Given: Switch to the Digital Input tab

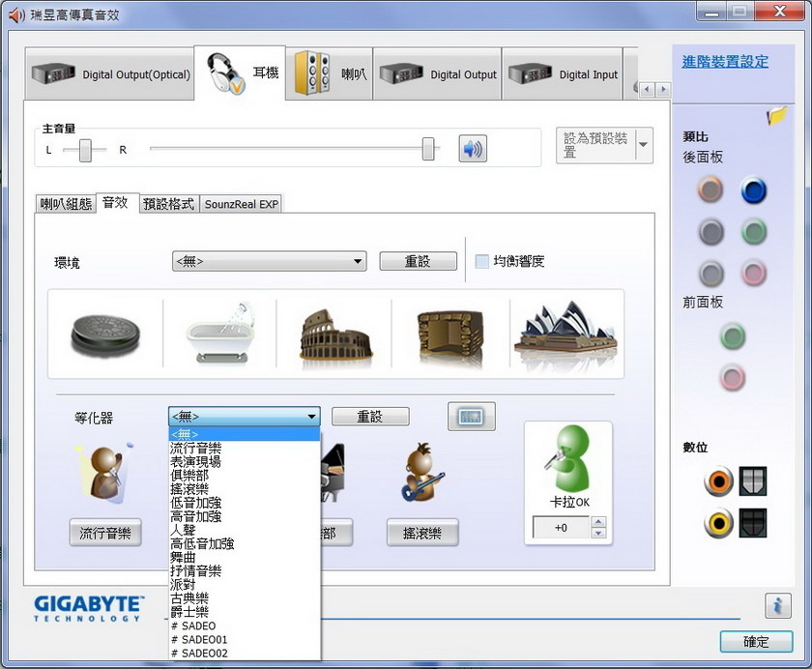Looking at the screenshot, I should coord(563,74).
